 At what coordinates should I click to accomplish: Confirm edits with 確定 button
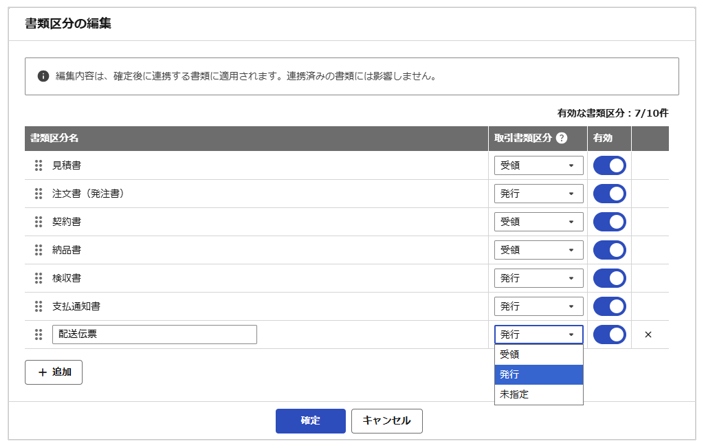tap(310, 421)
